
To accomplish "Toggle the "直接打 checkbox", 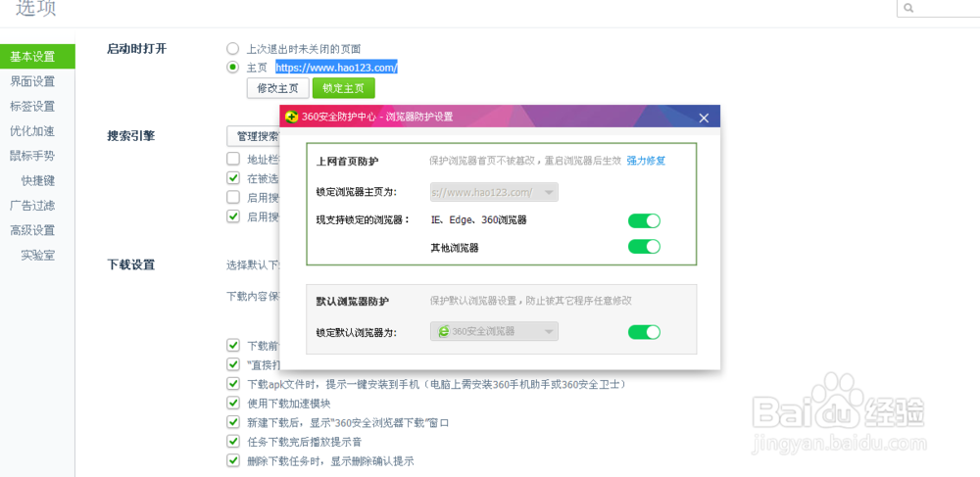I will [x=233, y=364].
